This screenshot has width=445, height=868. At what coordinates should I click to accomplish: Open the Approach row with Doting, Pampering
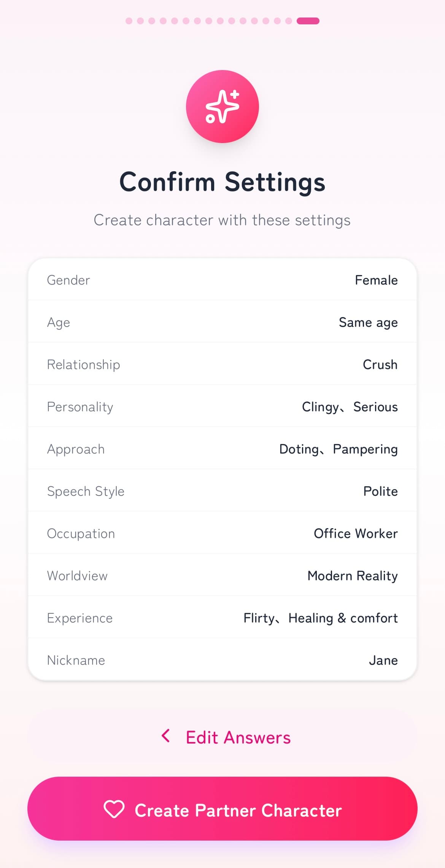222,449
